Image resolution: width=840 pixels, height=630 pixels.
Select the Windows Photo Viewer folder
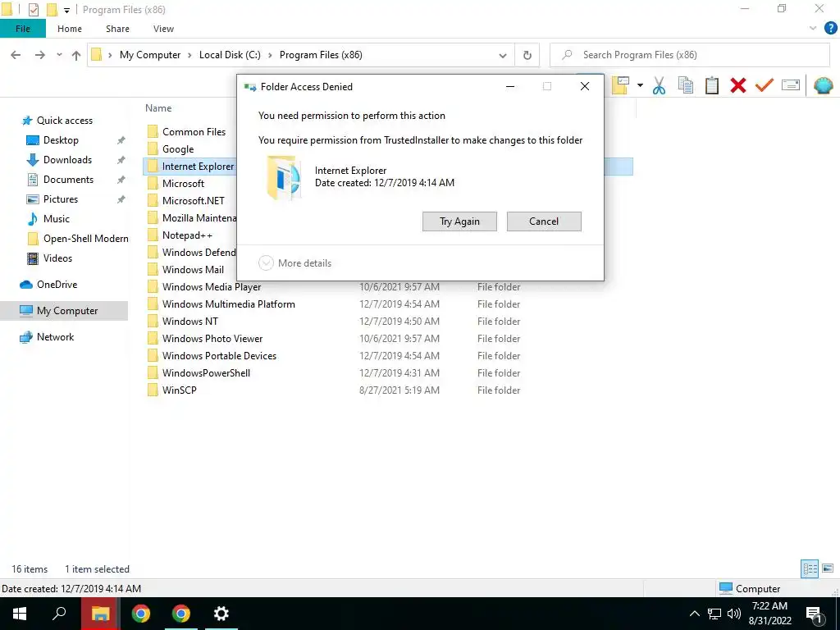212,339
